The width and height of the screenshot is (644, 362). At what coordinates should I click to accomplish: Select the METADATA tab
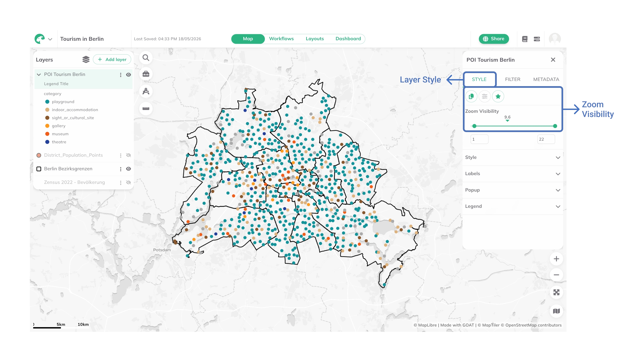click(x=546, y=79)
